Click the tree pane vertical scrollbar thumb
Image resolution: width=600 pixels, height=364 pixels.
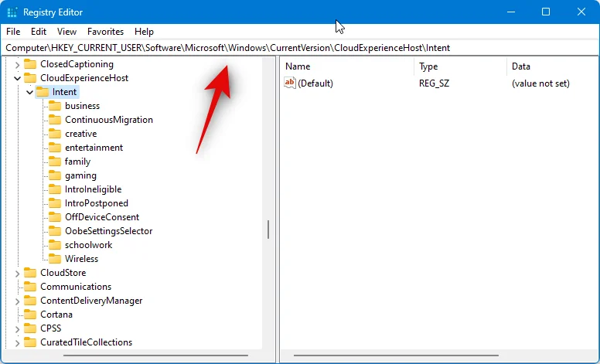coord(268,230)
